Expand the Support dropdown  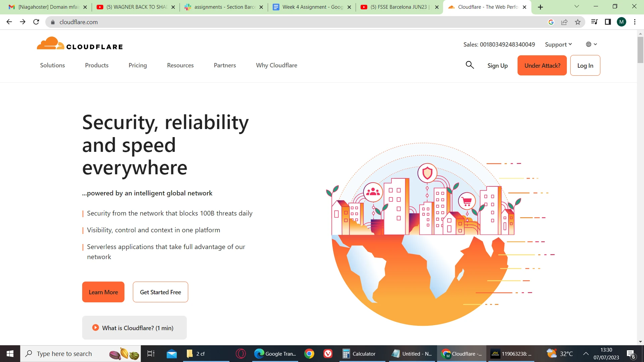click(x=558, y=45)
